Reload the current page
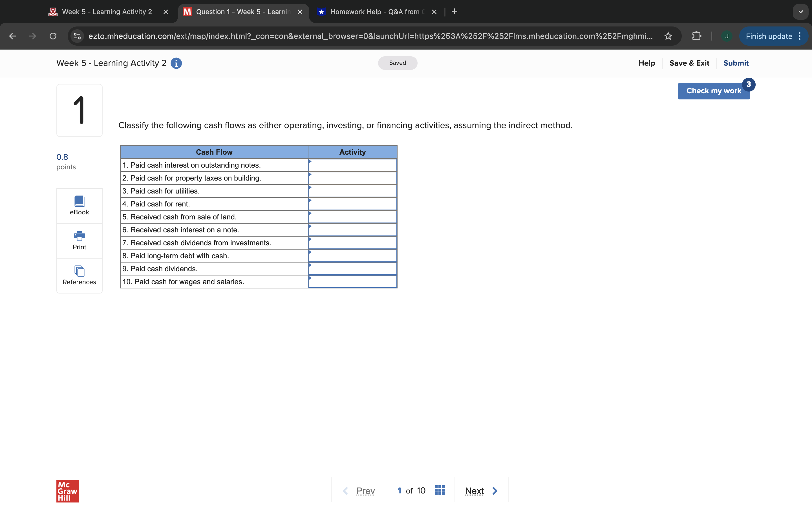 coord(53,36)
